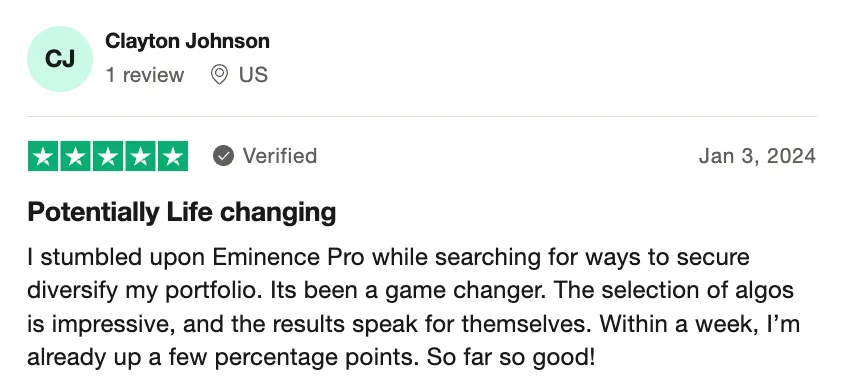This screenshot has width=846, height=390.
Task: Click the phrase 'selection of algos' in the review
Action: point(698,291)
